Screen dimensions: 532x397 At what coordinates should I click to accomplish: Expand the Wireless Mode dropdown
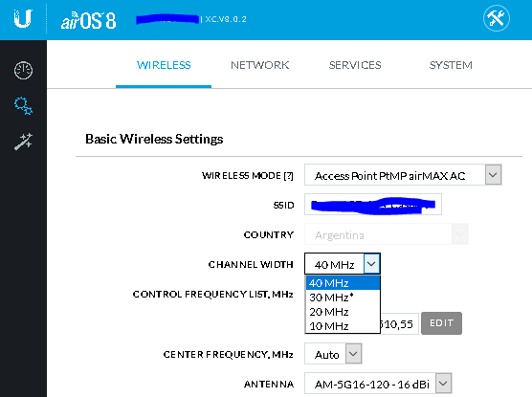403,175
